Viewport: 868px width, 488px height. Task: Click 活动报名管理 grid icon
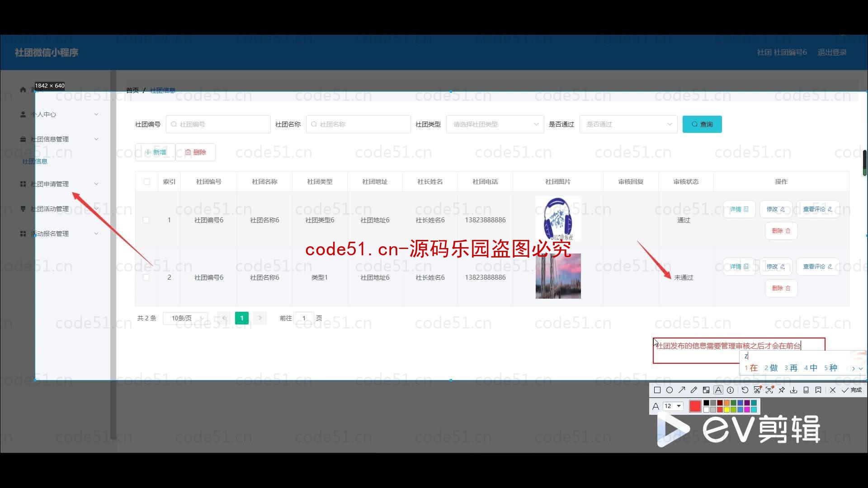pos(23,234)
